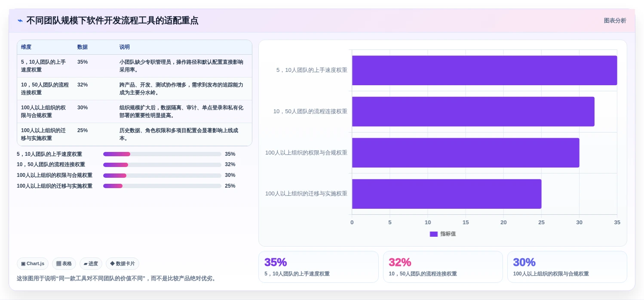Image resolution: width=644 pixels, height=300 pixels.
Task: Click the chart bar for 10，50人团队的流程连接权重
Action: pos(473,111)
